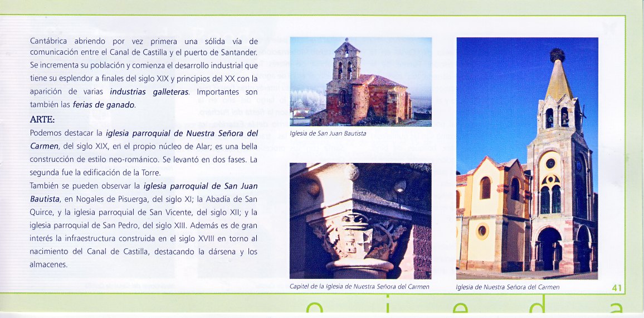The width and height of the screenshot is (644, 318).
Task: Click the caption 'Capitel de la Iglesia de Nuestra Señora del Carmen'
Action: pos(359,287)
